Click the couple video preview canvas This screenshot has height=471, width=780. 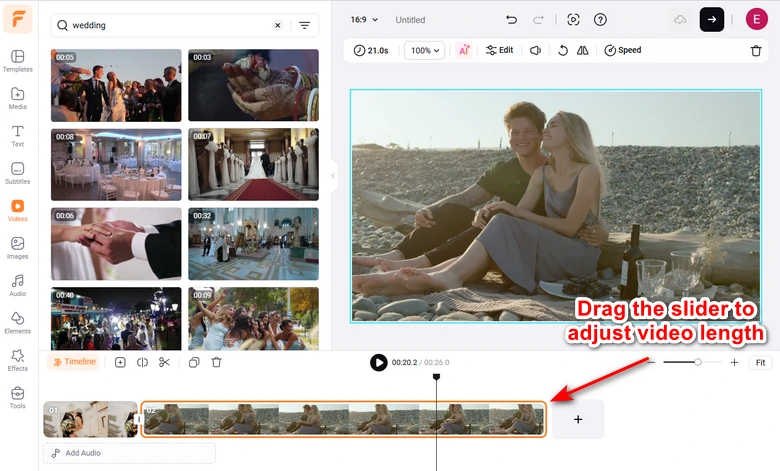point(556,206)
